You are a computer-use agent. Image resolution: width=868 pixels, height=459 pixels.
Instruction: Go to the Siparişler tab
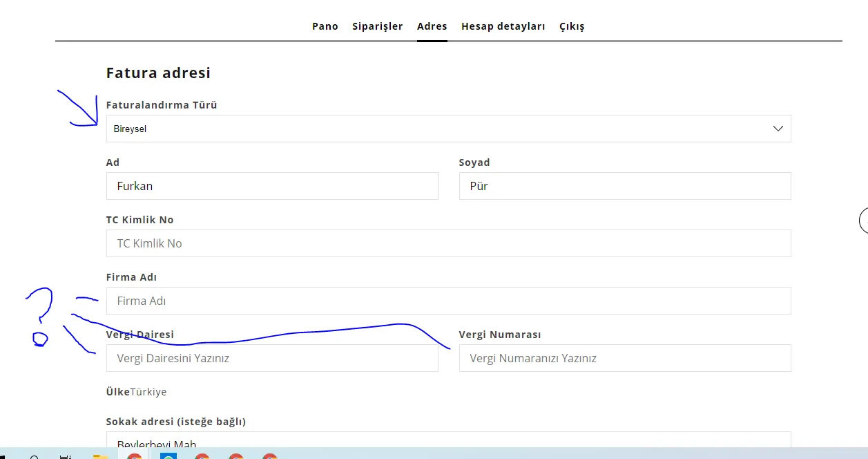pyautogui.click(x=378, y=26)
